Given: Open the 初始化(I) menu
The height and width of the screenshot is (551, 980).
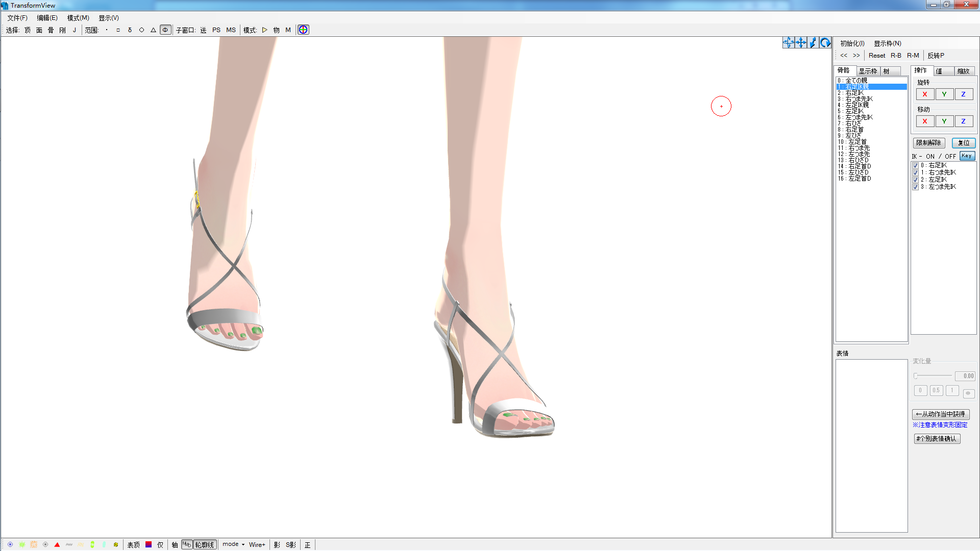Looking at the screenshot, I should 852,43.
